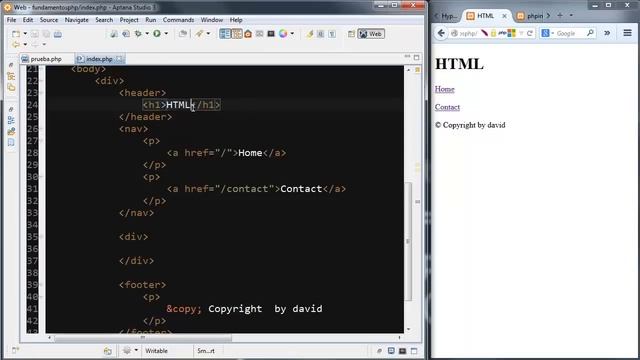Open the external tools dropdown arrow

tap(208, 33)
